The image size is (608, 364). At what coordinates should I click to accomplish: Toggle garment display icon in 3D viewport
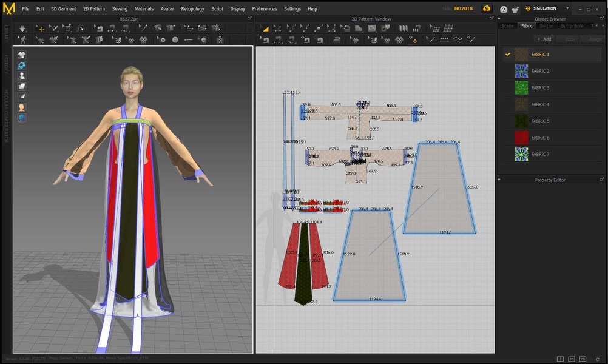tap(22, 55)
